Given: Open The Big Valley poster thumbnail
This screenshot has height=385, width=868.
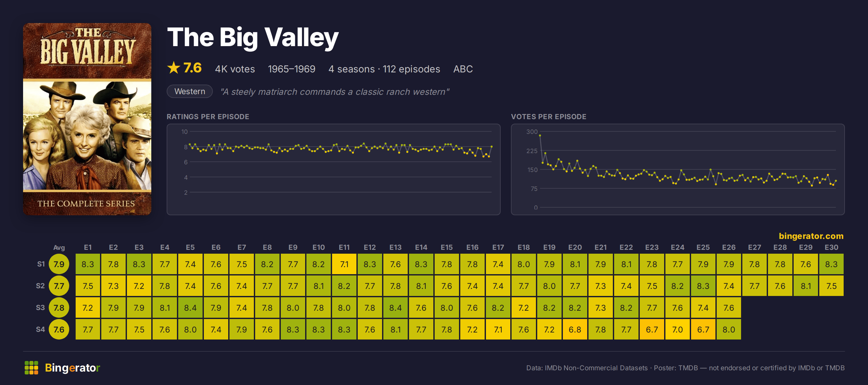Looking at the screenshot, I should (87, 119).
